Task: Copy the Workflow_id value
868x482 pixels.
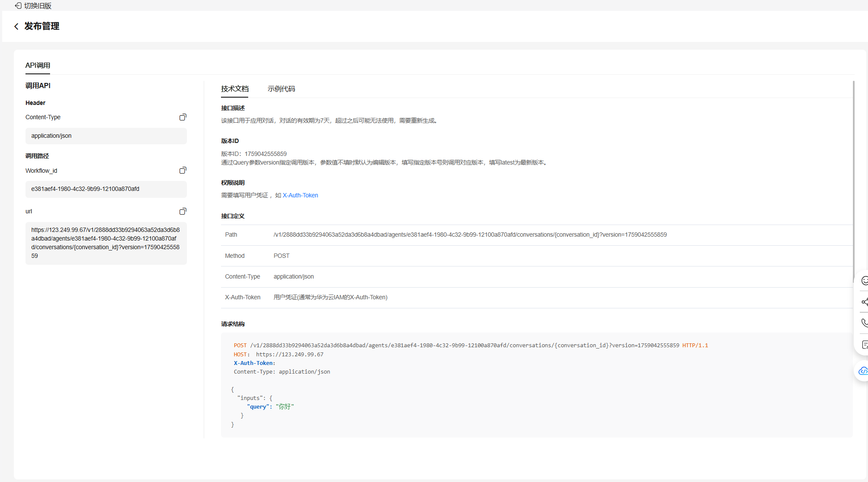Action: coord(183,171)
